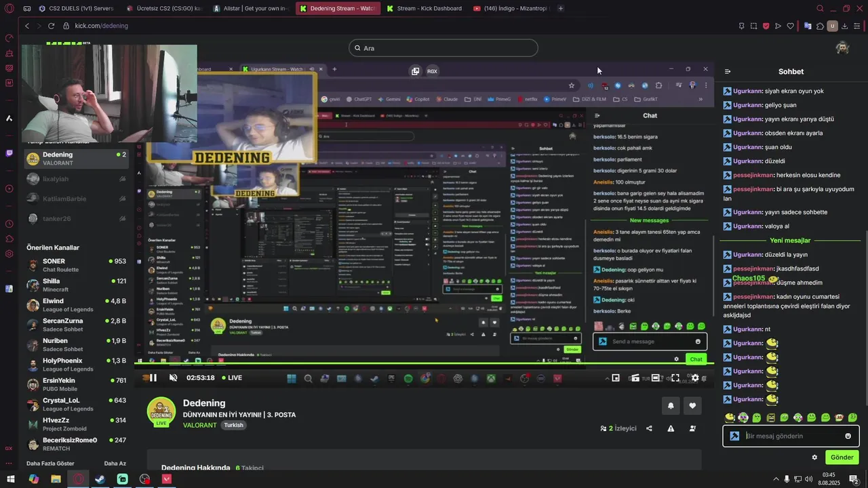The image size is (868, 488).
Task: Open system volume speaker icon
Action: click(x=808, y=479)
